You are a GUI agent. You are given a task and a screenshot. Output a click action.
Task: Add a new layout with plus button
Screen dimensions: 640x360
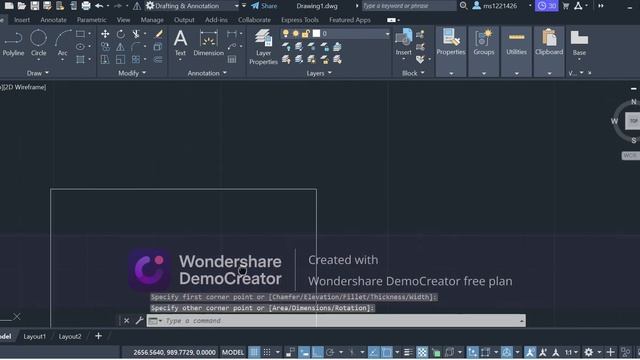(98, 336)
